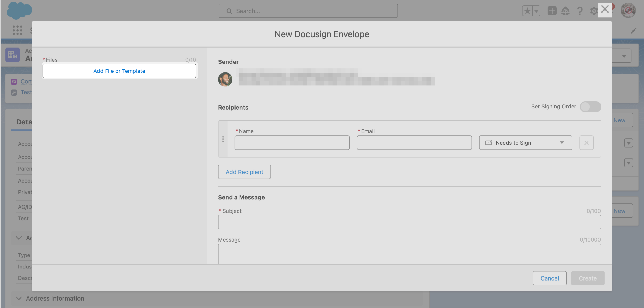Click the Trailhead guidance center icon
This screenshot has width=644, height=308.
pos(566,11)
